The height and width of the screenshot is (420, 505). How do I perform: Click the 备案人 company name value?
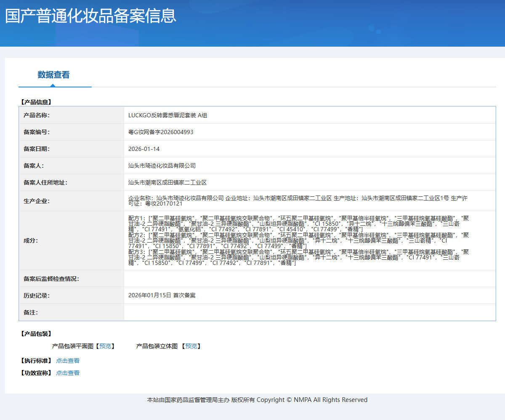pyautogui.click(x=162, y=166)
